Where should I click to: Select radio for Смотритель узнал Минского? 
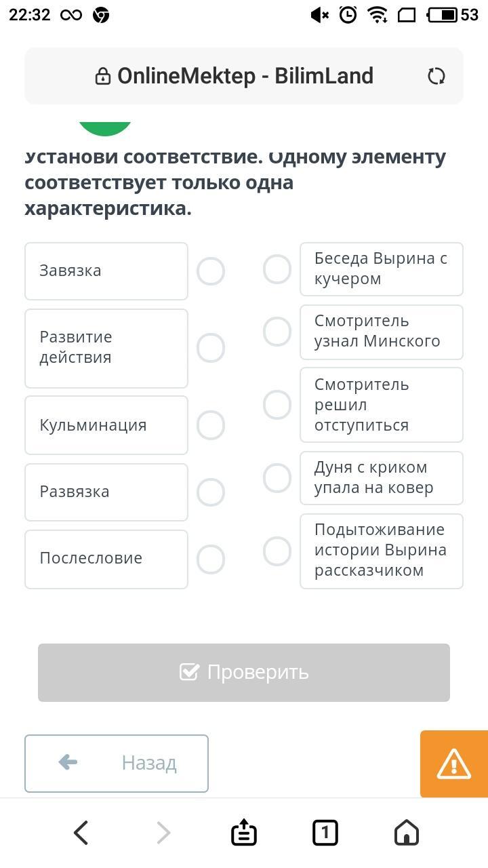pyautogui.click(x=277, y=332)
